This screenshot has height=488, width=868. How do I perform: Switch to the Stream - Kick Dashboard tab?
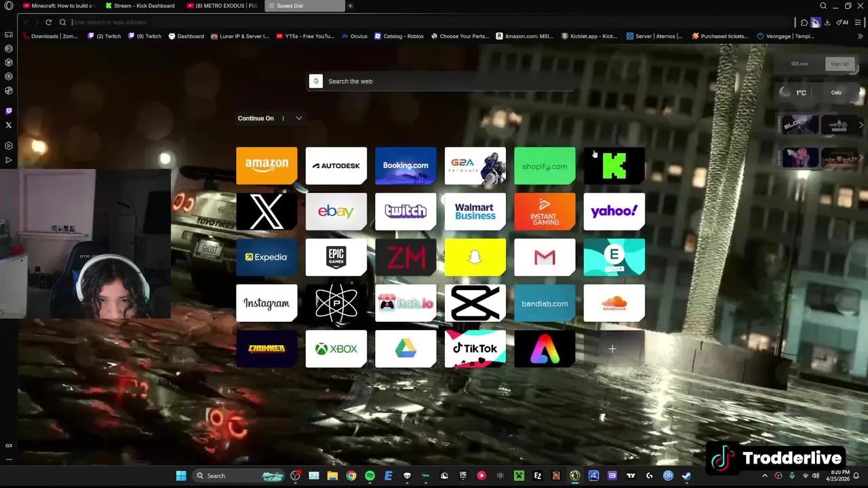(140, 5)
